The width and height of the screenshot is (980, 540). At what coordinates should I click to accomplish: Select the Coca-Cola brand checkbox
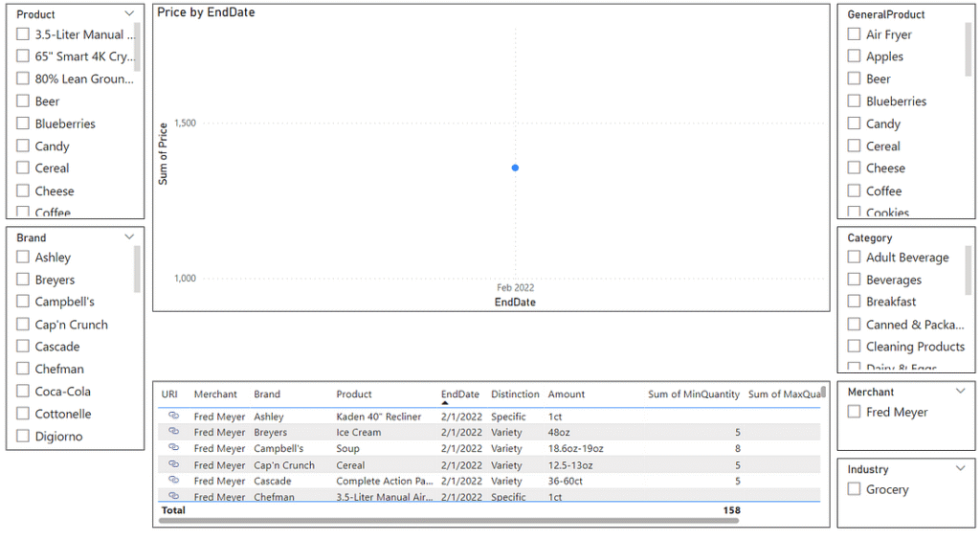tap(23, 391)
